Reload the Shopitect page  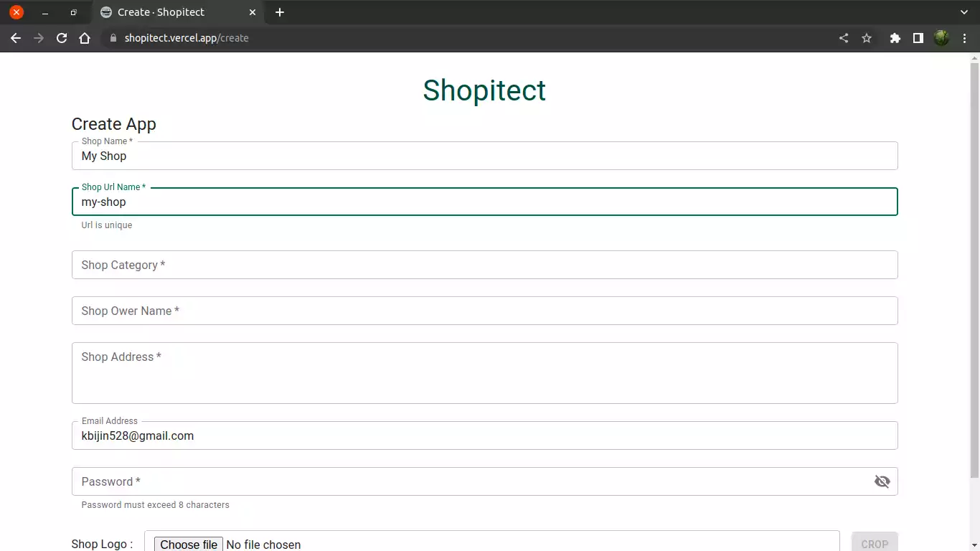62,38
